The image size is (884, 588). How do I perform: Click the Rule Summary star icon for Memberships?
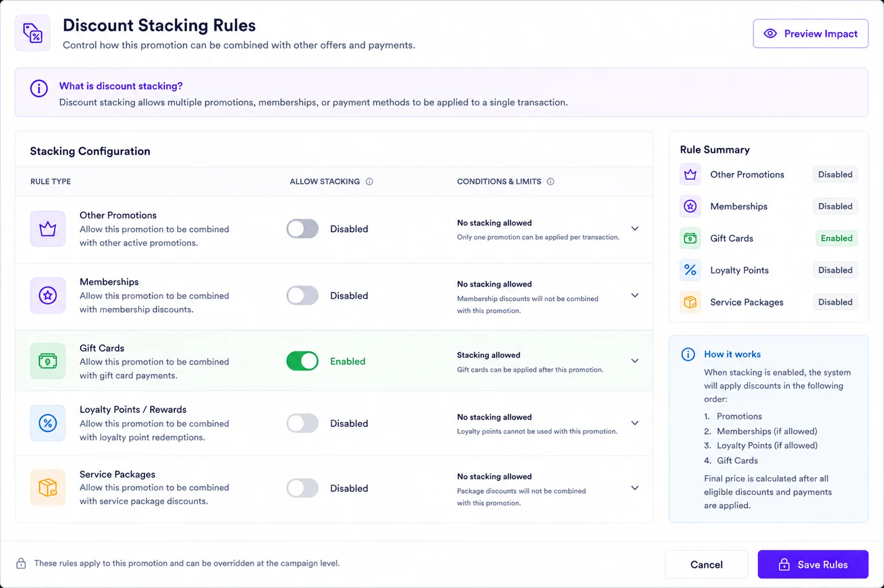tap(690, 206)
